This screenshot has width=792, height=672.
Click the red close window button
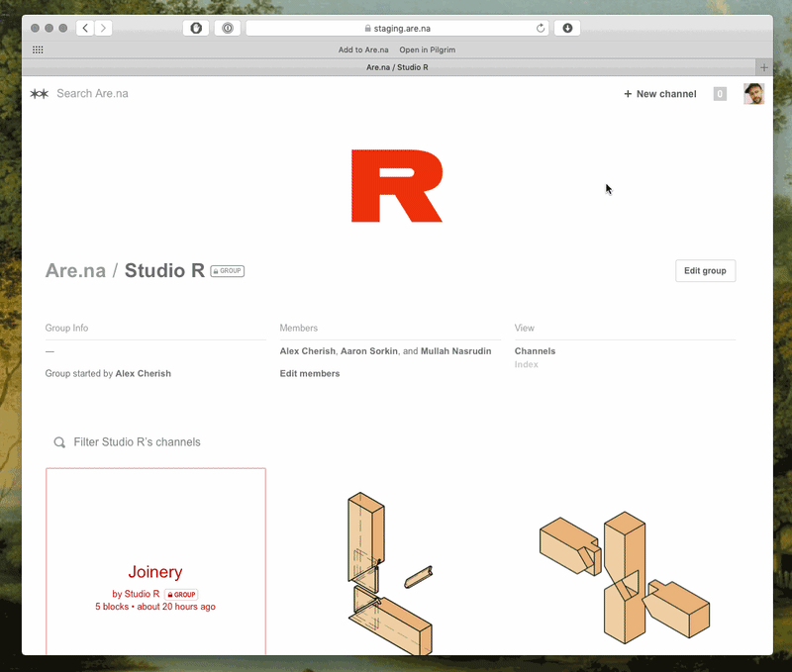click(35, 29)
